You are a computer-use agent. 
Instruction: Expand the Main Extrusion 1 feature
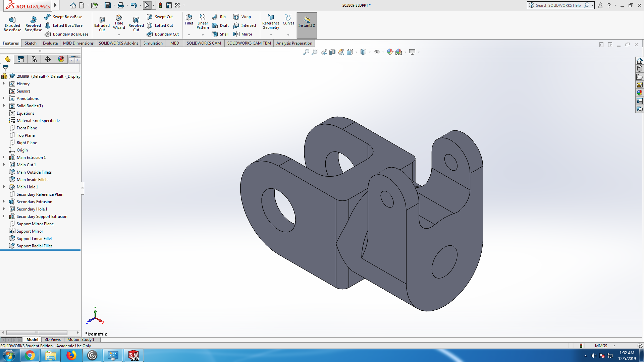click(4, 157)
